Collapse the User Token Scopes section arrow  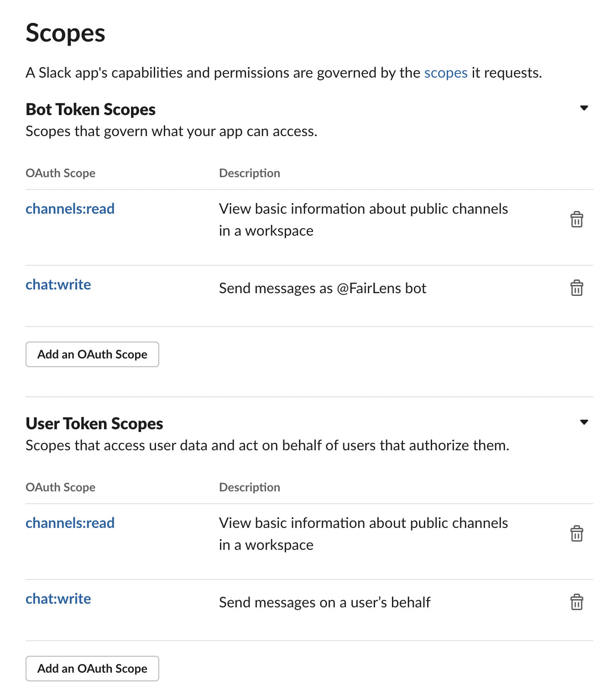click(584, 422)
